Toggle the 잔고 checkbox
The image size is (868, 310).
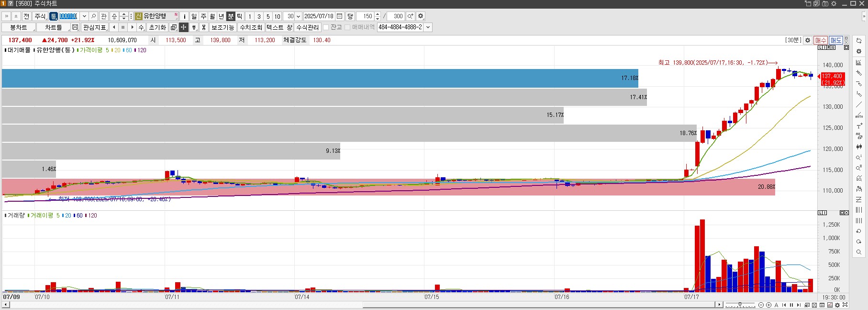[x=326, y=27]
